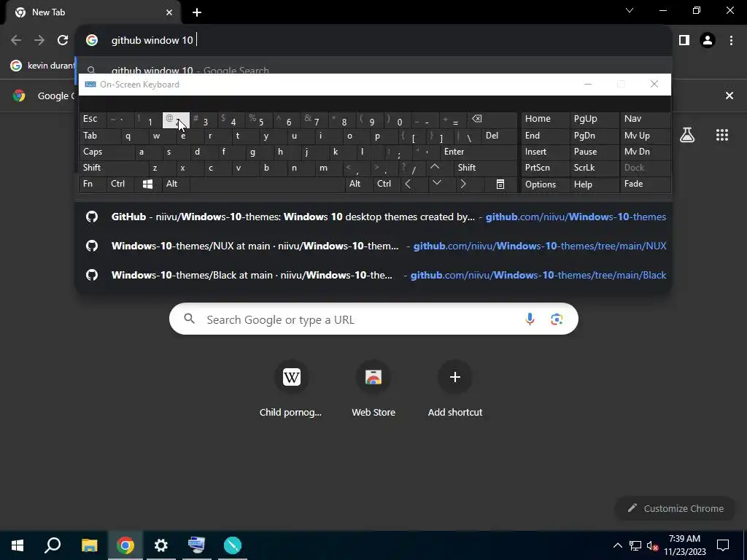Click the Chrome reload page icon
This screenshot has width=747, height=560.
[63, 41]
